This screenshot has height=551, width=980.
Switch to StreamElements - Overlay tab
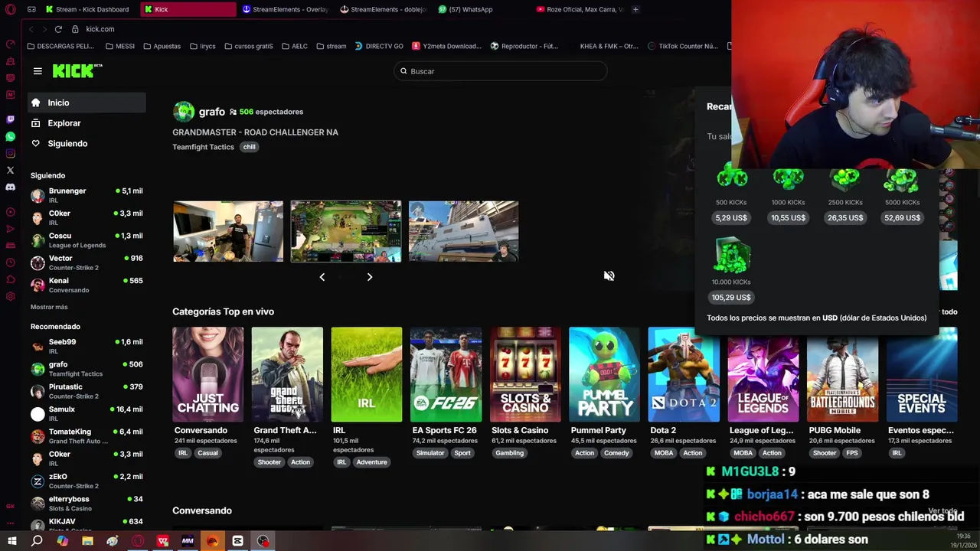[x=285, y=9]
